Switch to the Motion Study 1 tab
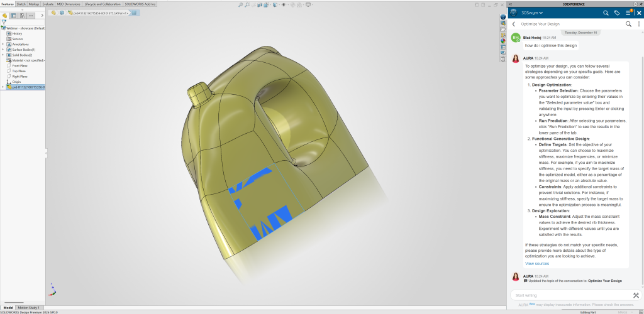This screenshot has width=644, height=314. [x=28, y=308]
